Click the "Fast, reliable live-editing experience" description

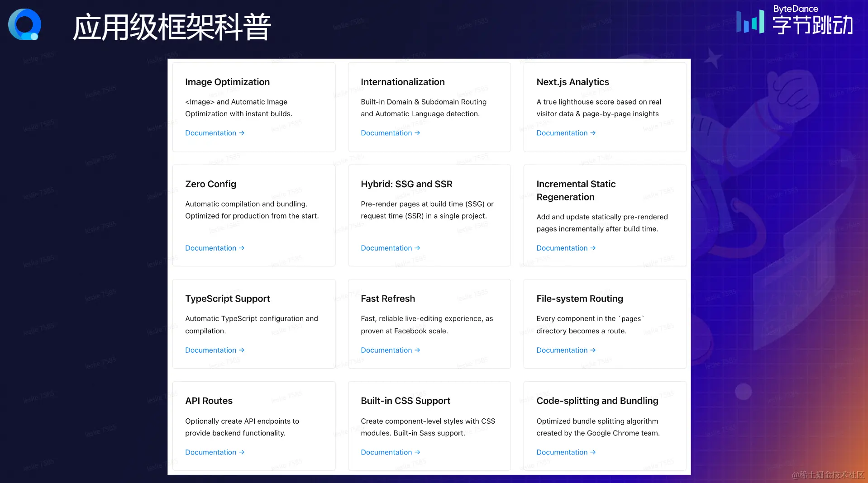[427, 325]
